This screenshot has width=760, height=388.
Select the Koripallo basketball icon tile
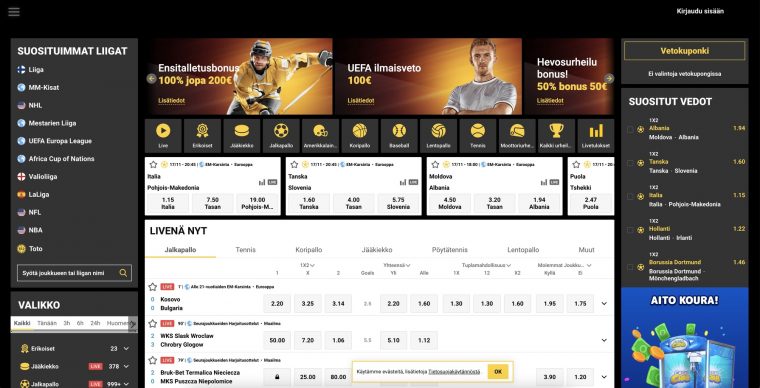(x=360, y=136)
